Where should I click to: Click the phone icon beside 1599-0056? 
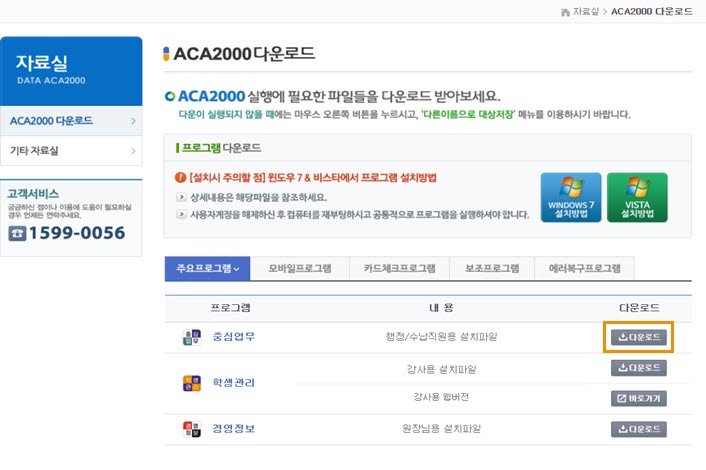click(19, 233)
